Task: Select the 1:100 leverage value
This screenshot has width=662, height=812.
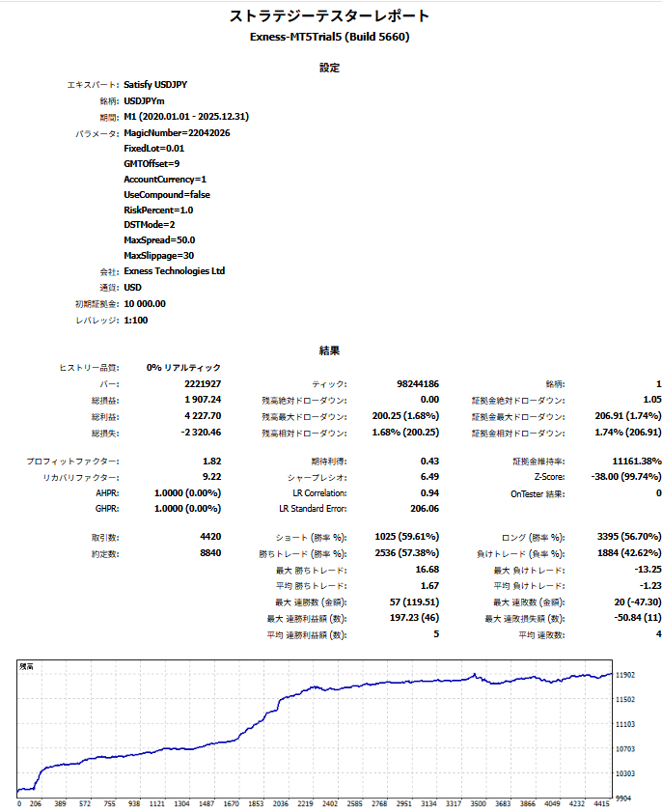Action: click(x=136, y=321)
